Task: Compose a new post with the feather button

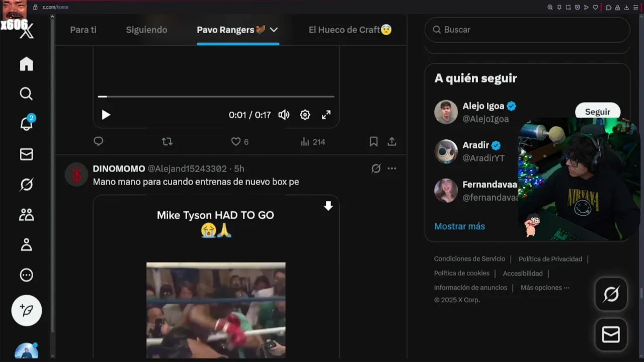Action: pyautogui.click(x=27, y=310)
